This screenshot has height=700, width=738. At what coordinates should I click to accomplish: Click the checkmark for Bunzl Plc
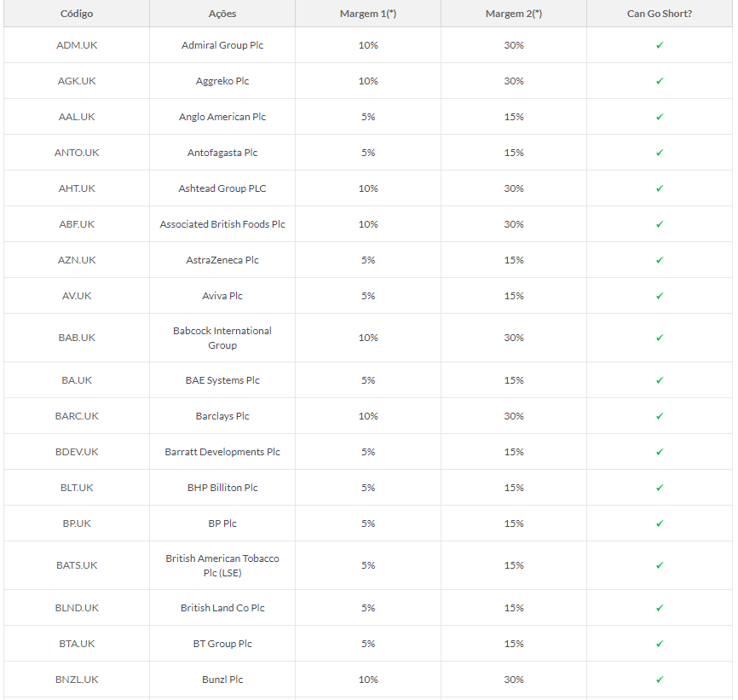[x=660, y=680]
